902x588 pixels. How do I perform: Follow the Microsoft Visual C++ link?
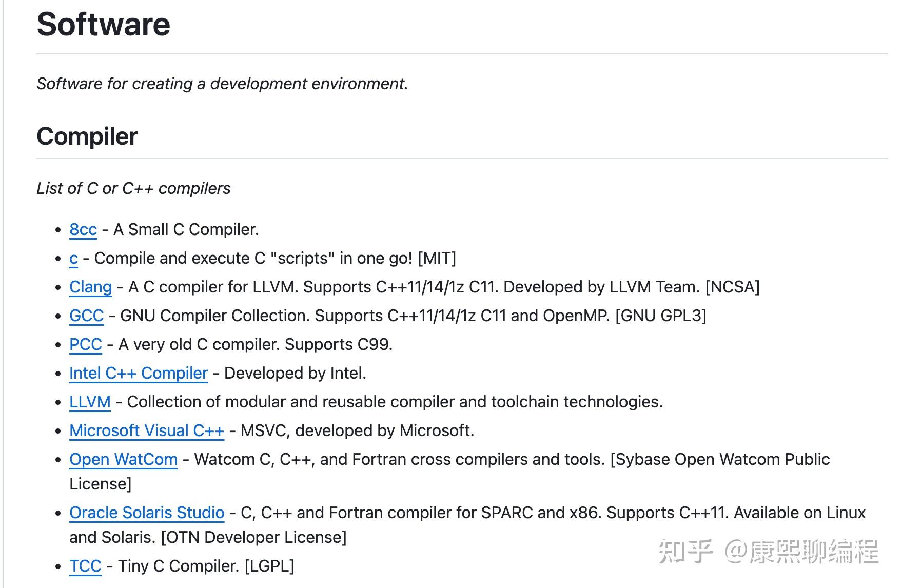coord(147,430)
